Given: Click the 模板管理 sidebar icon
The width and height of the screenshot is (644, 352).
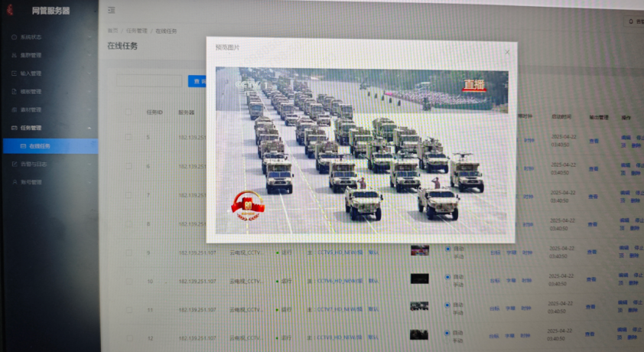Looking at the screenshot, I should pyautogui.click(x=14, y=92).
